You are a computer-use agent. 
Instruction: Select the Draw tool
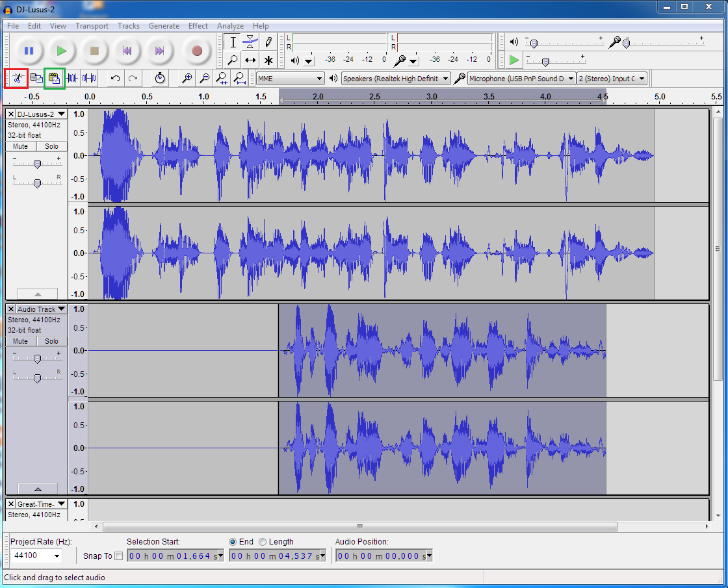coord(268,41)
